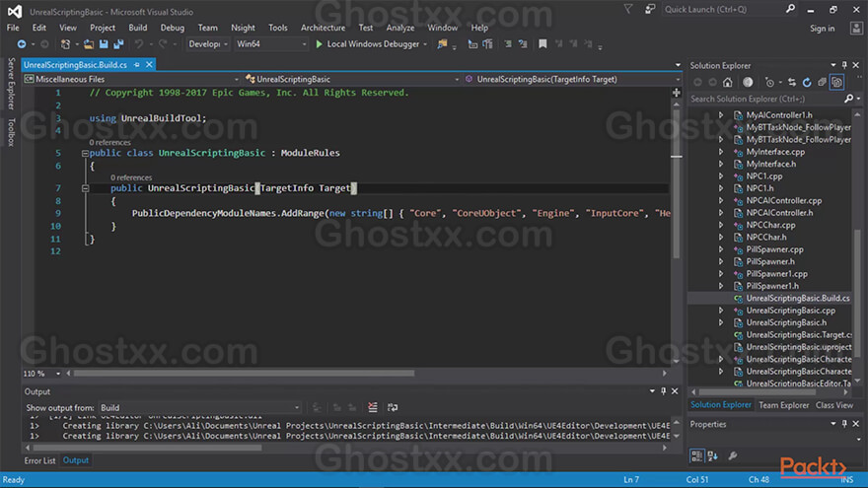Open the UnrealScriptingBasic class dropdown

pos(352,79)
